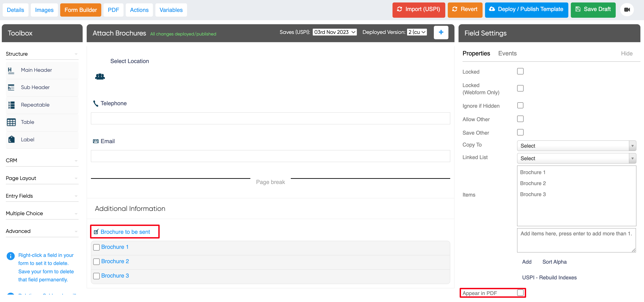
Task: Click the Sort Alpha link
Action: (x=554, y=262)
